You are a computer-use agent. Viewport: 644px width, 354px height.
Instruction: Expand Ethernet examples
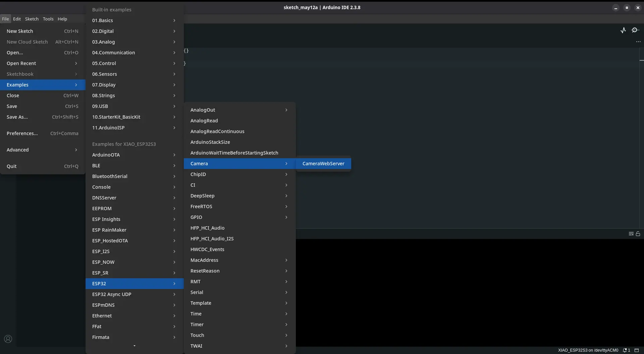[135, 316]
